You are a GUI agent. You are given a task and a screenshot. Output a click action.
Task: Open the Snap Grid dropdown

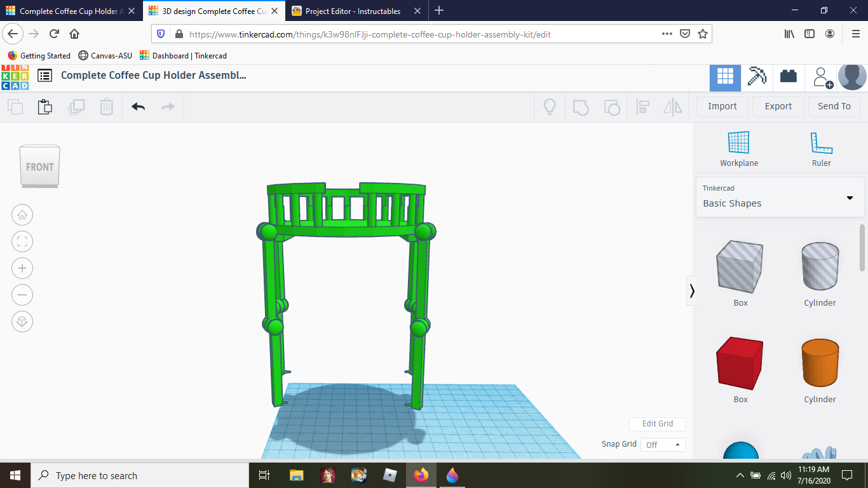coord(663,445)
